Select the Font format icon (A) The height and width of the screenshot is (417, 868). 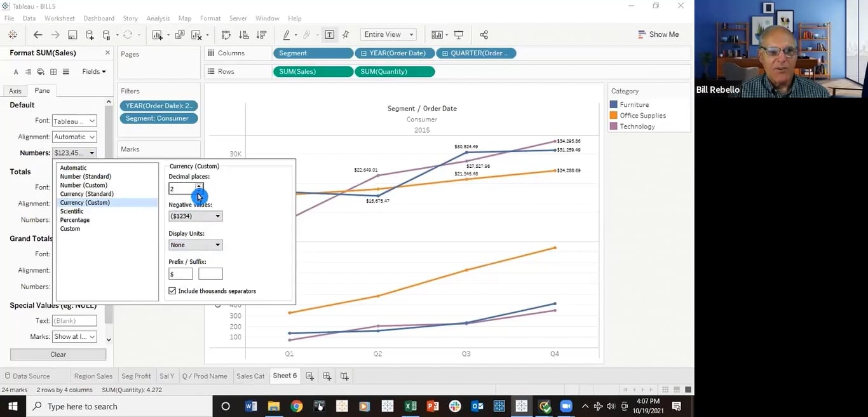[x=16, y=72]
